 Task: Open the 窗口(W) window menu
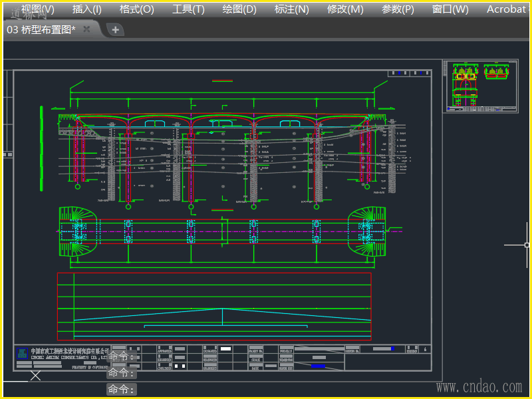(x=450, y=9)
